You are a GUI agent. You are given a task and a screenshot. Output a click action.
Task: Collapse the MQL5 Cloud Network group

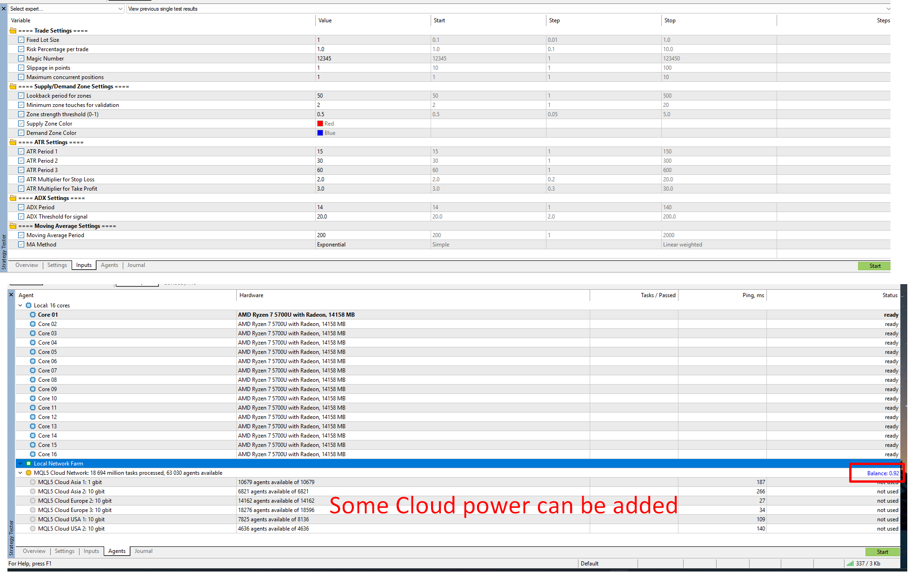point(20,473)
